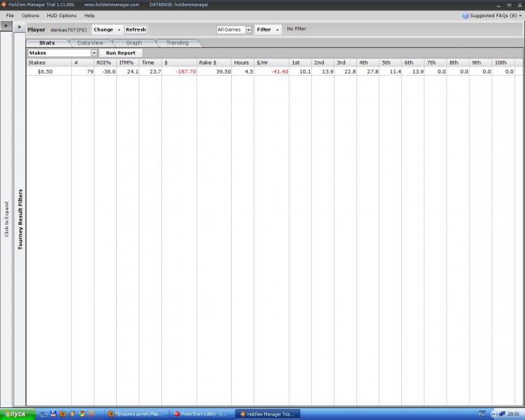Screen dimensions: 525x420
Task: Sort by the Stakes column header
Action: click(49, 63)
